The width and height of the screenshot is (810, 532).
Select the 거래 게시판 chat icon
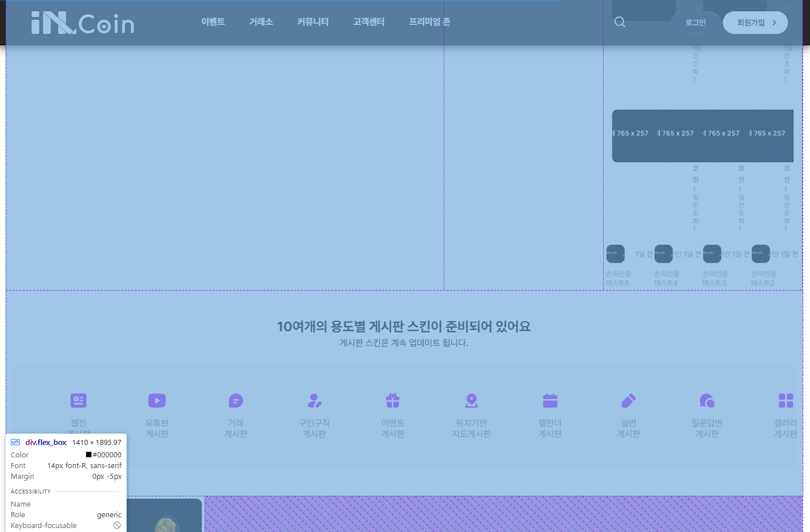point(236,400)
